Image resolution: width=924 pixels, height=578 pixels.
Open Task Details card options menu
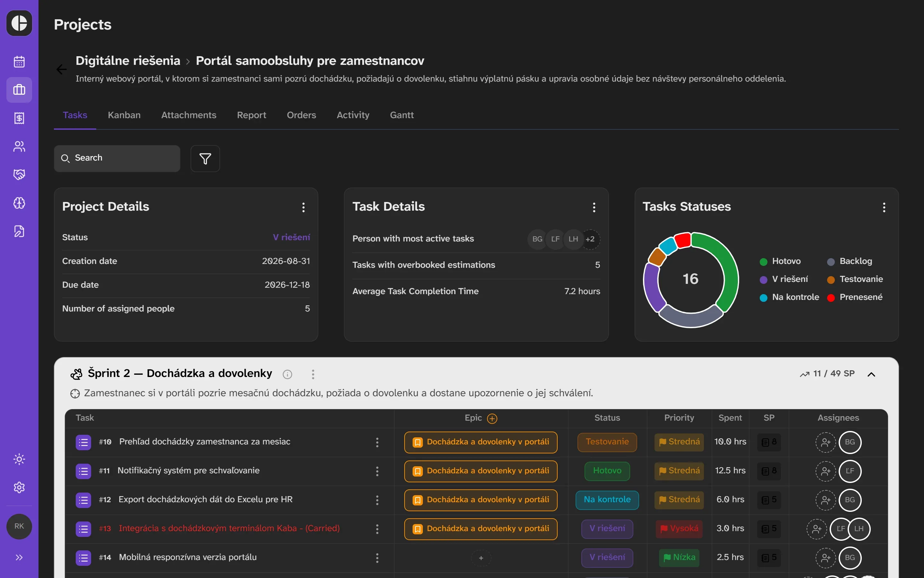(x=594, y=207)
